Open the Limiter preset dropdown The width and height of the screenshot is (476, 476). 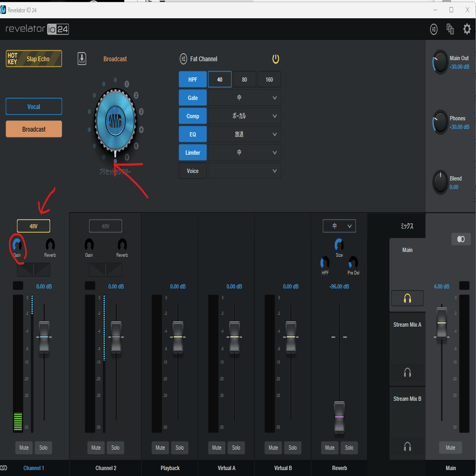click(x=244, y=153)
